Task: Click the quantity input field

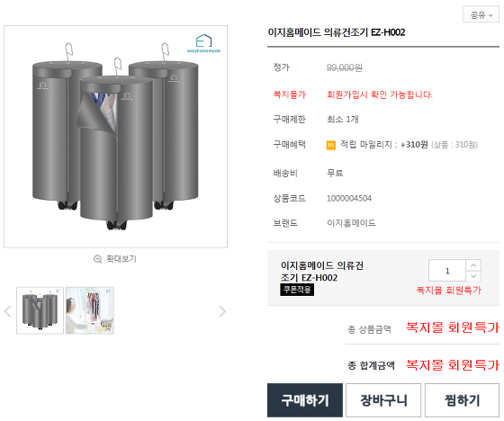Action: click(x=447, y=271)
